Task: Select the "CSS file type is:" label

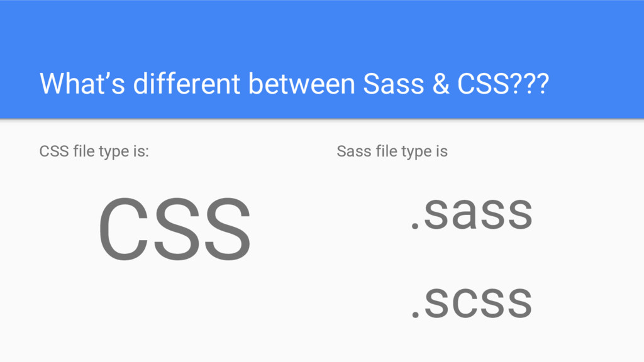Action: click(x=94, y=151)
